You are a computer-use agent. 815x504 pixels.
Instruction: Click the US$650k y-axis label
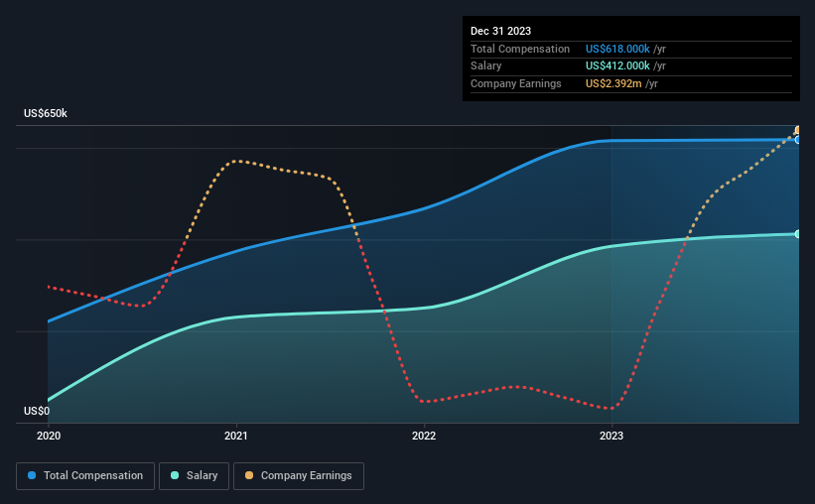click(46, 113)
